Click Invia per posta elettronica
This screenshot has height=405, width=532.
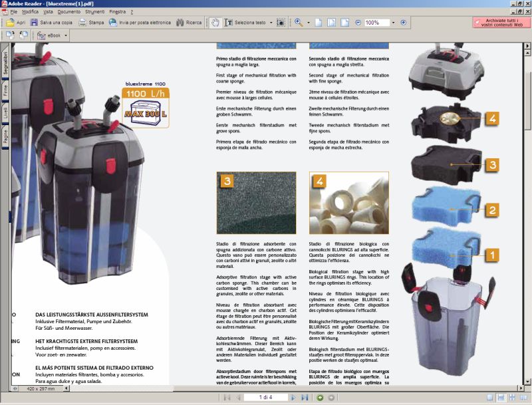tap(140, 23)
